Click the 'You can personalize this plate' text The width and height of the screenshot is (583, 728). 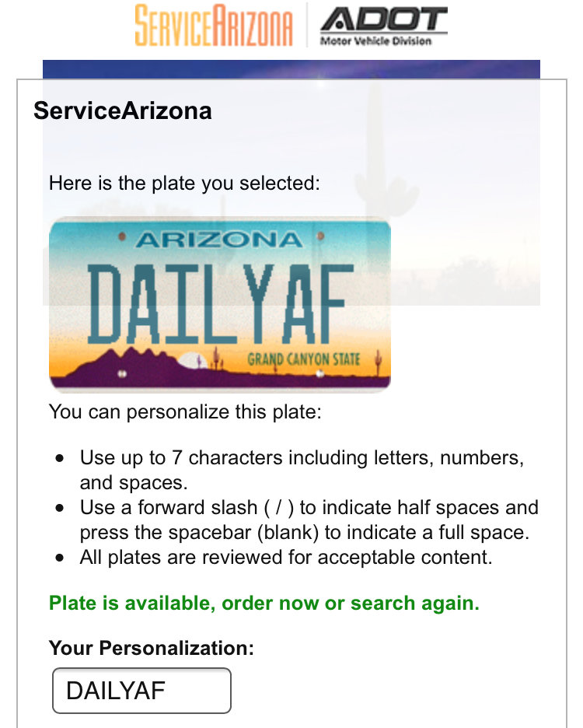pyautogui.click(x=185, y=411)
